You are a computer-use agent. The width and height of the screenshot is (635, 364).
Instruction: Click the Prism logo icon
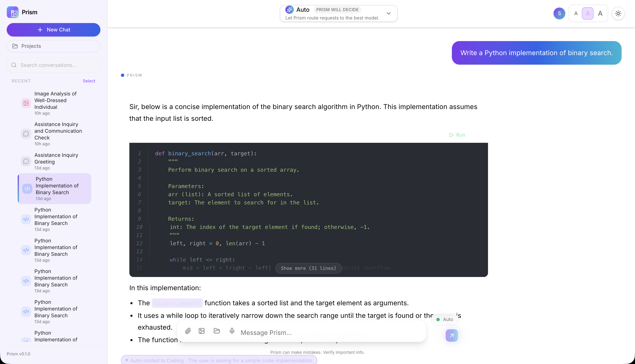click(13, 12)
